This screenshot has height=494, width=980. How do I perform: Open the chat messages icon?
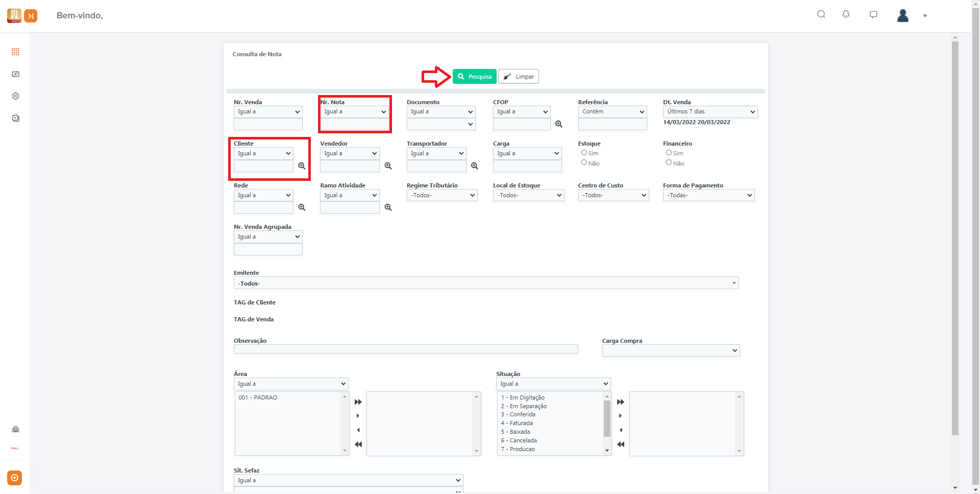click(x=873, y=14)
